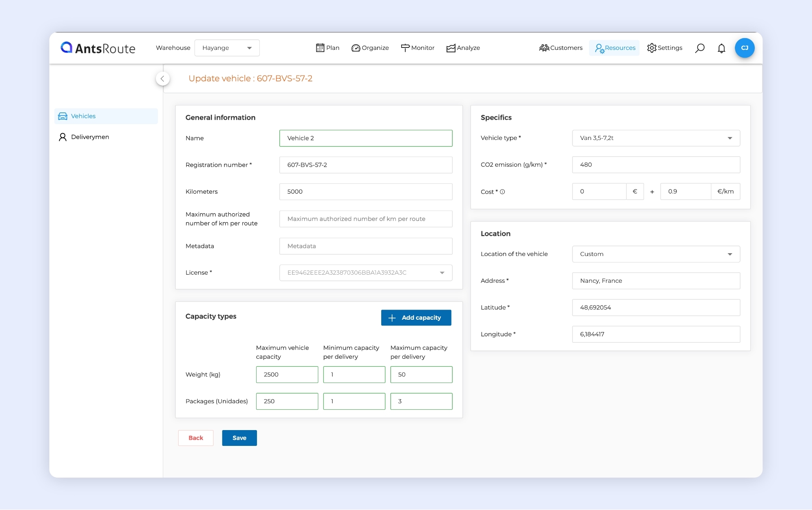Open the Settings gear menu
The image size is (812, 510).
tap(665, 48)
